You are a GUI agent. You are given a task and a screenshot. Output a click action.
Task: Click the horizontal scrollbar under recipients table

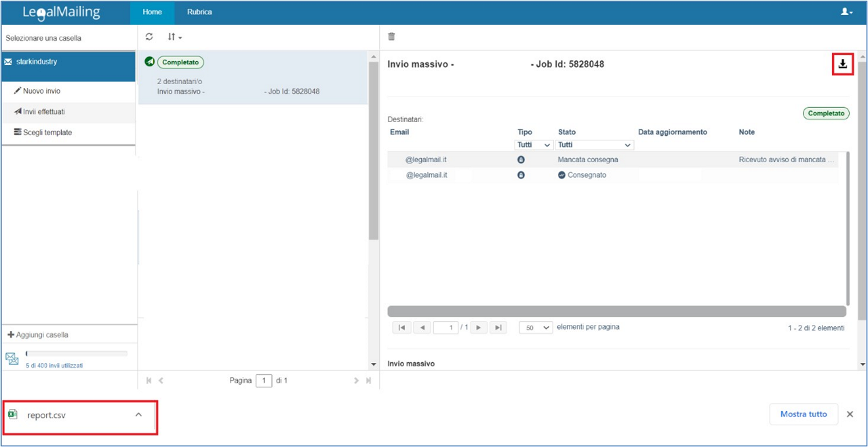(x=616, y=311)
